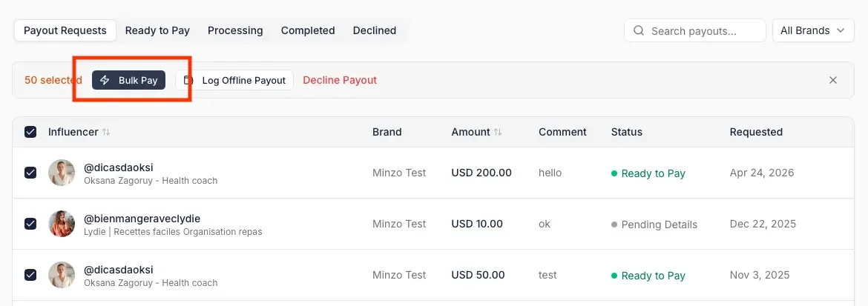Focus the Search payouts field
This screenshot has height=306, width=868.
coord(694,30)
